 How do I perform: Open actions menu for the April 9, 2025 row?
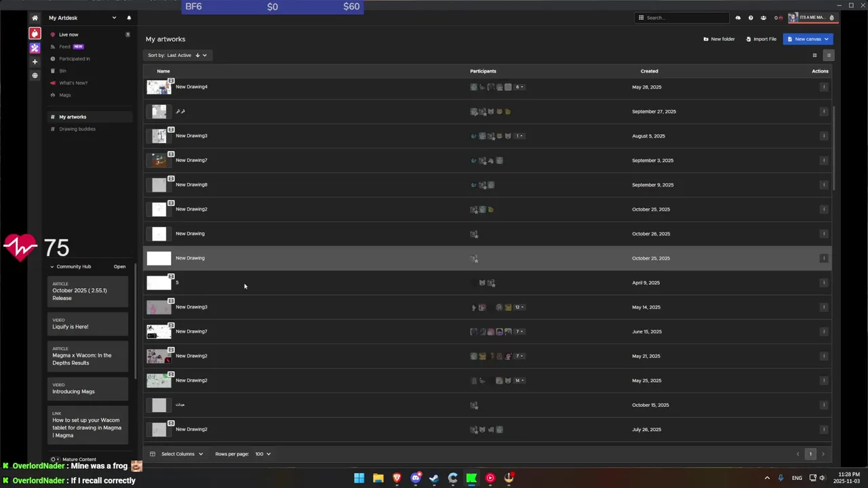pos(824,283)
